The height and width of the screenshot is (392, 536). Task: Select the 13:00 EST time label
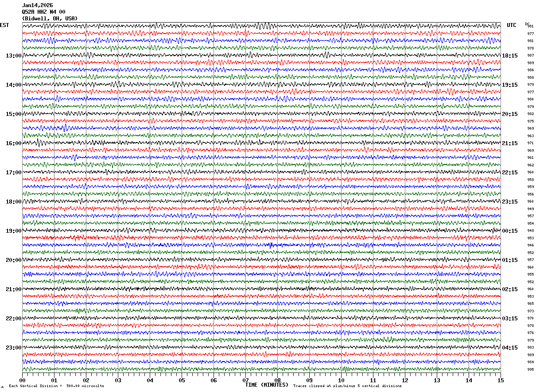tap(13, 56)
